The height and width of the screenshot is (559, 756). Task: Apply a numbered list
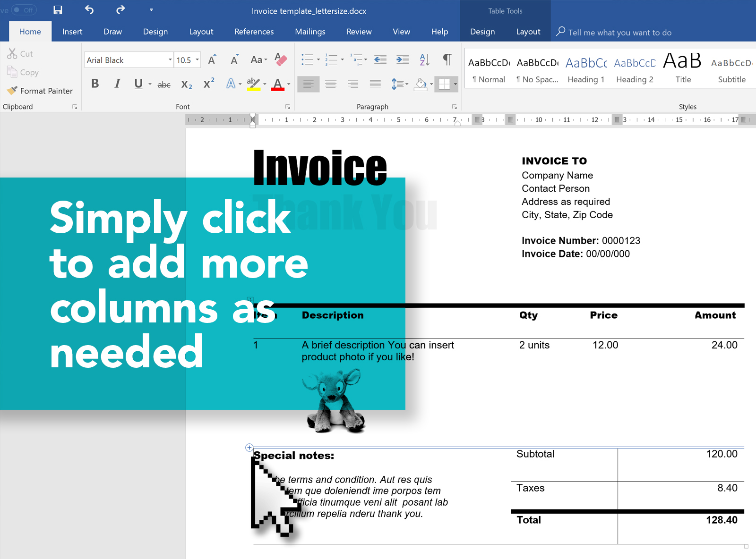pos(332,59)
